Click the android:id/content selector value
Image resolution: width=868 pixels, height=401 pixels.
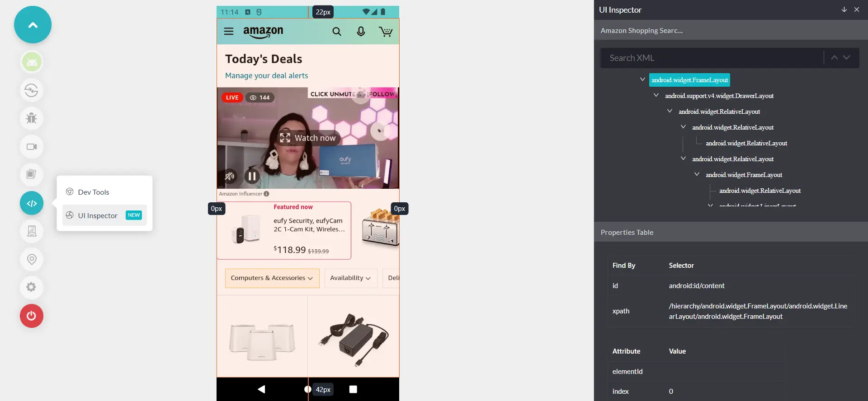[696, 286]
